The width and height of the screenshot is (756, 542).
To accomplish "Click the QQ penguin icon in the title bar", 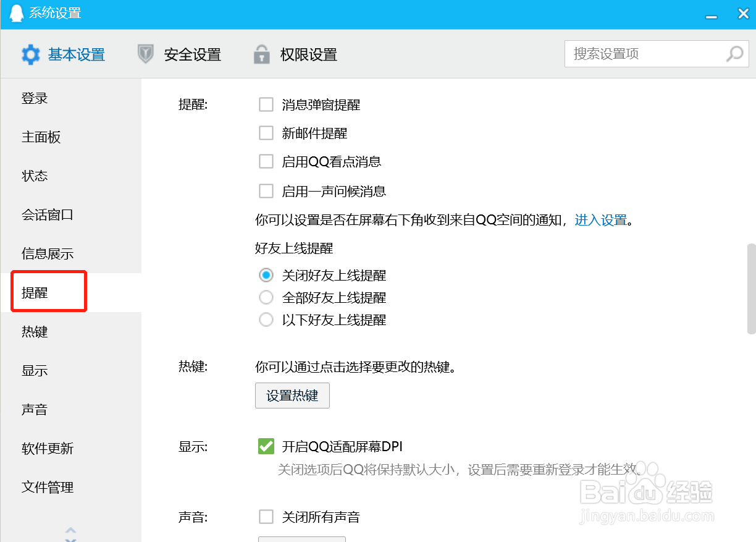I will click(15, 13).
